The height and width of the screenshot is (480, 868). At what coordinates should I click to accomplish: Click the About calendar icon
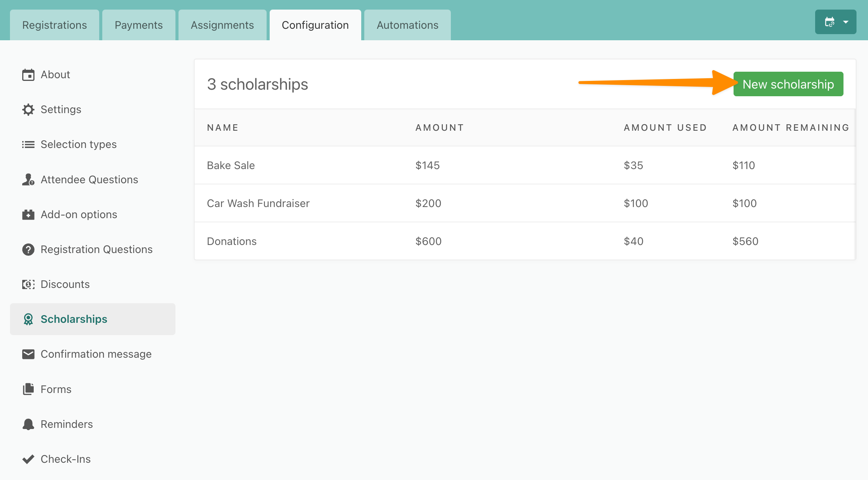[28, 75]
